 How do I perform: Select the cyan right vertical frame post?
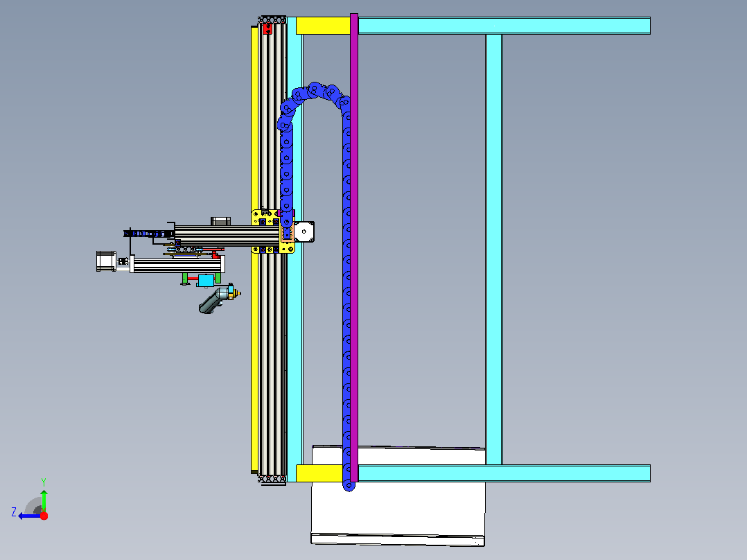coord(493,250)
